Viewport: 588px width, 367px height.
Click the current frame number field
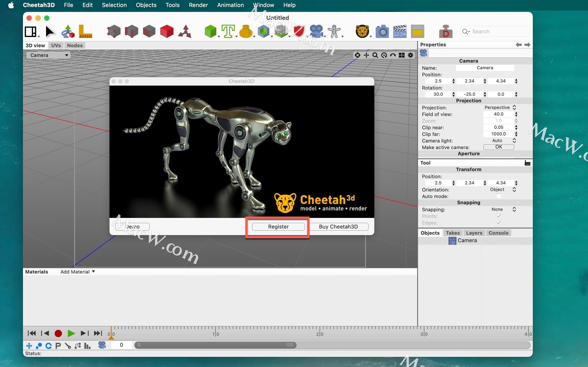(x=122, y=345)
